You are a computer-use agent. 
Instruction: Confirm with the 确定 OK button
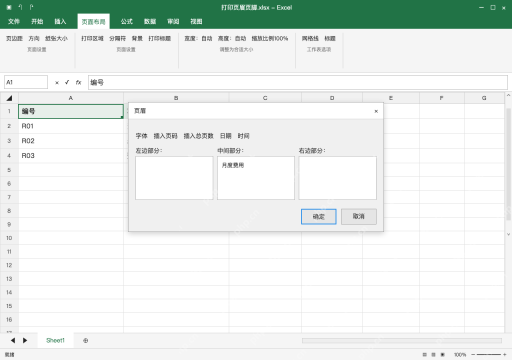coord(319,217)
